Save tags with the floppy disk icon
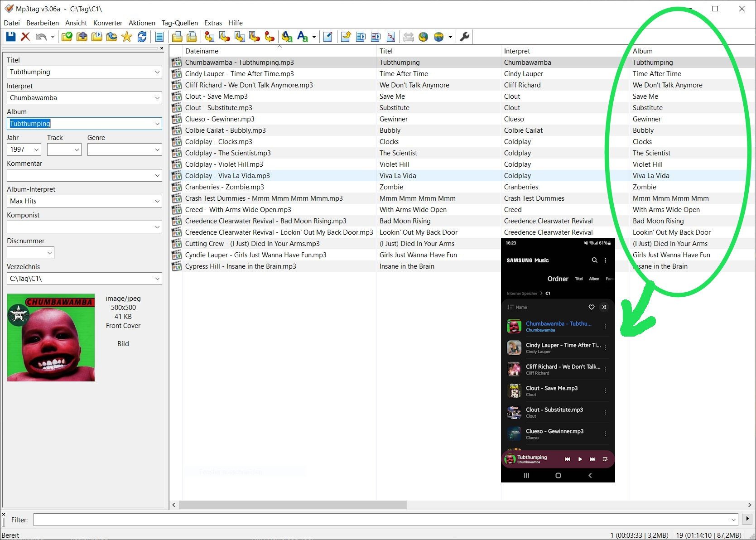The height and width of the screenshot is (540, 756). click(x=11, y=37)
